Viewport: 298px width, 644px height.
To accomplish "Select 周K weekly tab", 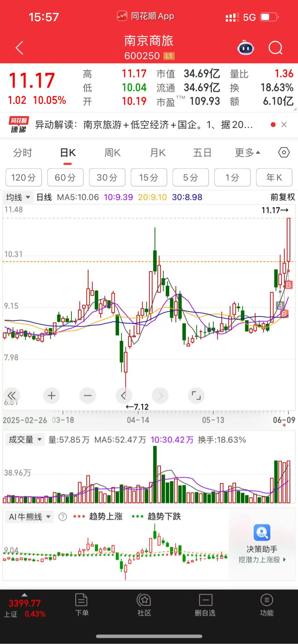I will click(x=113, y=153).
